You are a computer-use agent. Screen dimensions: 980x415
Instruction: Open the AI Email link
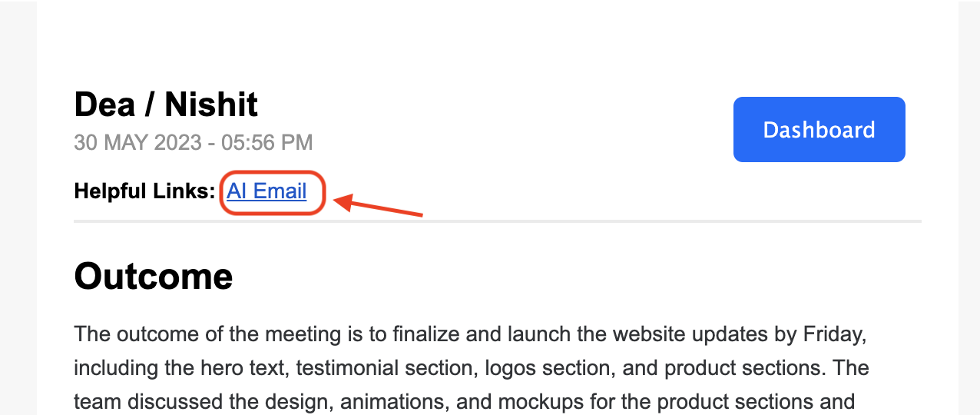click(x=267, y=191)
